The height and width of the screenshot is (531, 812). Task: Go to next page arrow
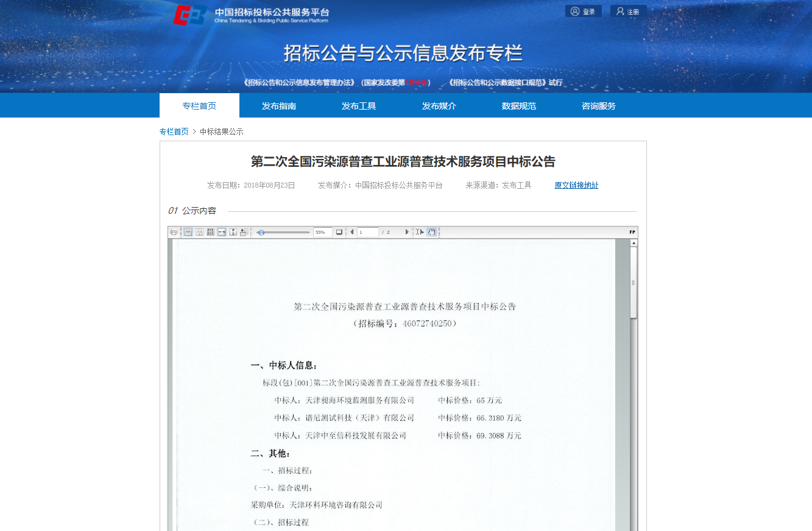(x=407, y=232)
